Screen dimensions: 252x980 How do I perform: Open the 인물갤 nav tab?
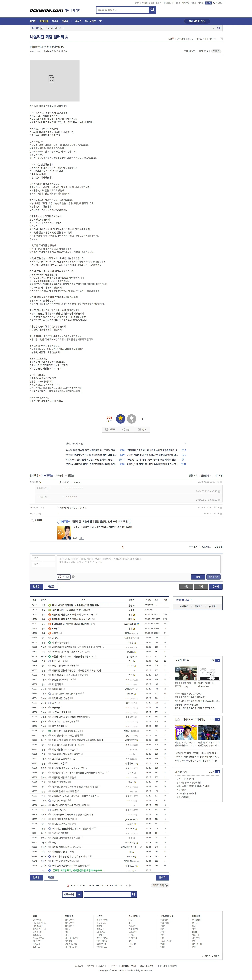(x=65, y=21)
